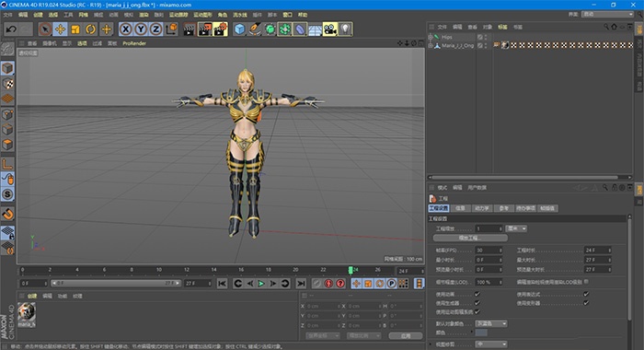Activate the Move tool in top toolbar

coord(61,29)
